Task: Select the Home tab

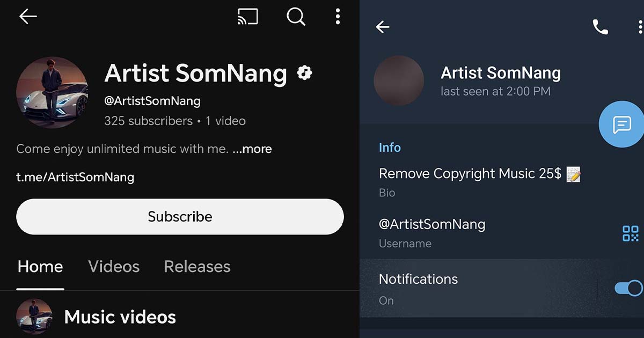Action: [40, 267]
